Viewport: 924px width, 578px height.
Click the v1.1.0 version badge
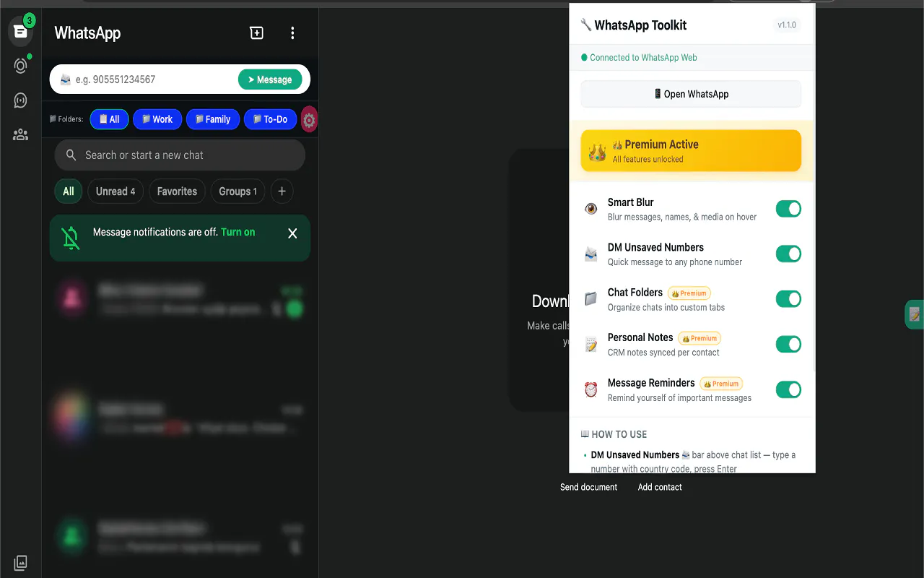787,25
